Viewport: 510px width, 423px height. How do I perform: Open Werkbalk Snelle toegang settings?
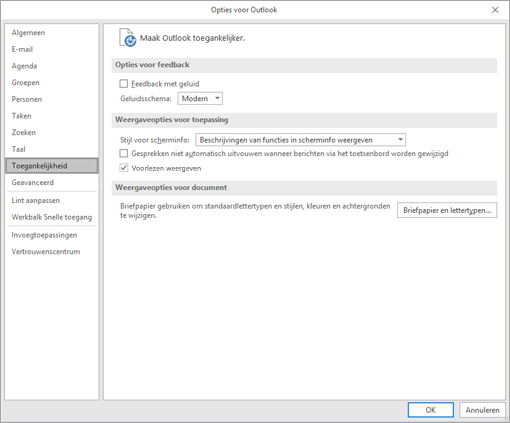[52, 217]
